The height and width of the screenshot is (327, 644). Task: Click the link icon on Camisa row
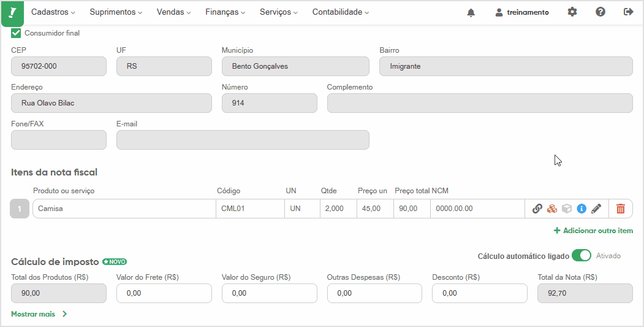point(537,209)
